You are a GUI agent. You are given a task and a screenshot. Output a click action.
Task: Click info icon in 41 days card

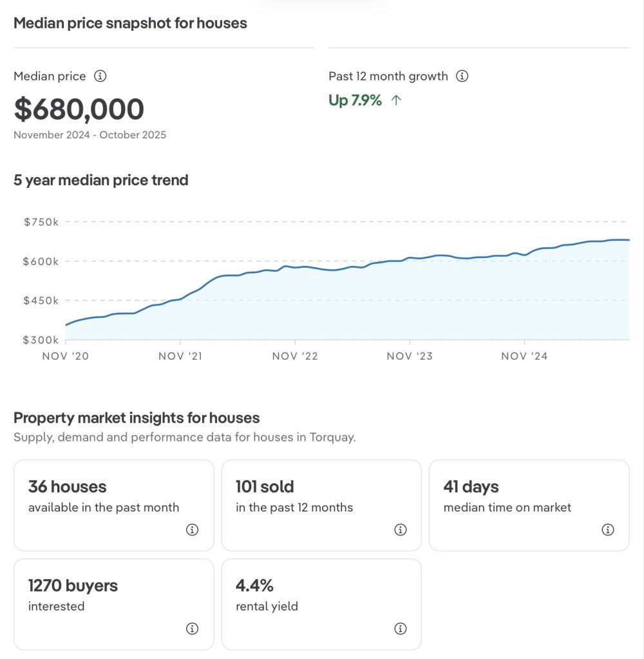tap(607, 530)
